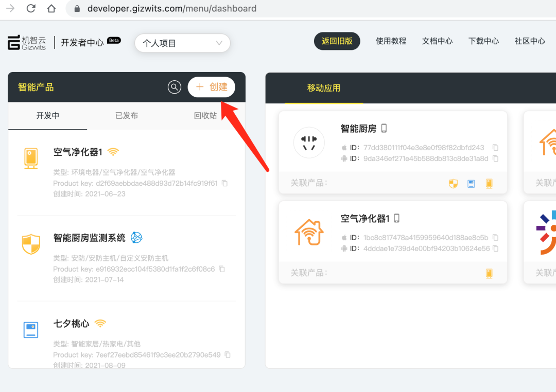Open the 个人项目 dropdown
Image resolution: width=556 pixels, height=392 pixels.
tap(182, 43)
